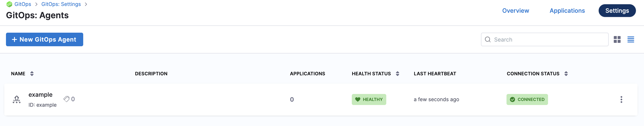This screenshot has width=644, height=126.
Task: Navigate to GitOps via the breadcrumb
Action: point(23,4)
